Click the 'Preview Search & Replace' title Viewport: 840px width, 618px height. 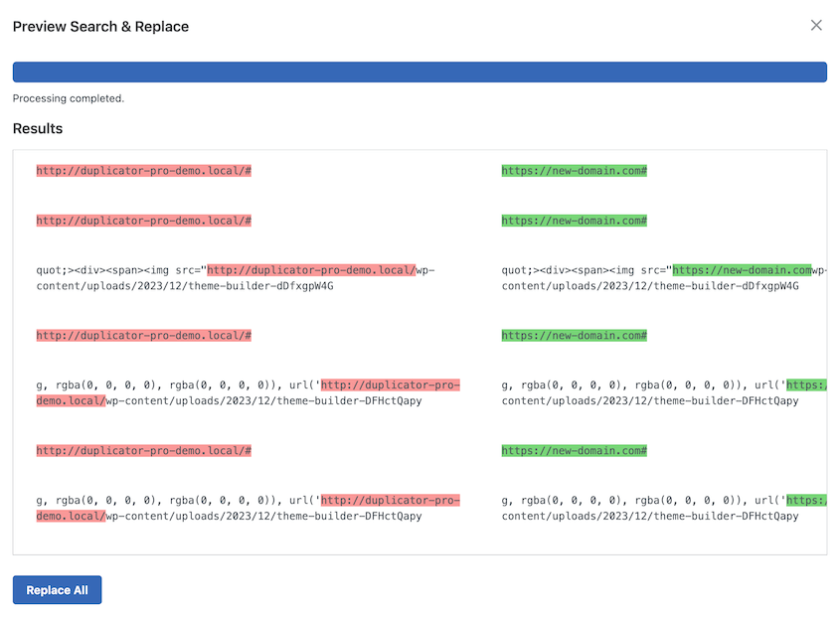100,26
